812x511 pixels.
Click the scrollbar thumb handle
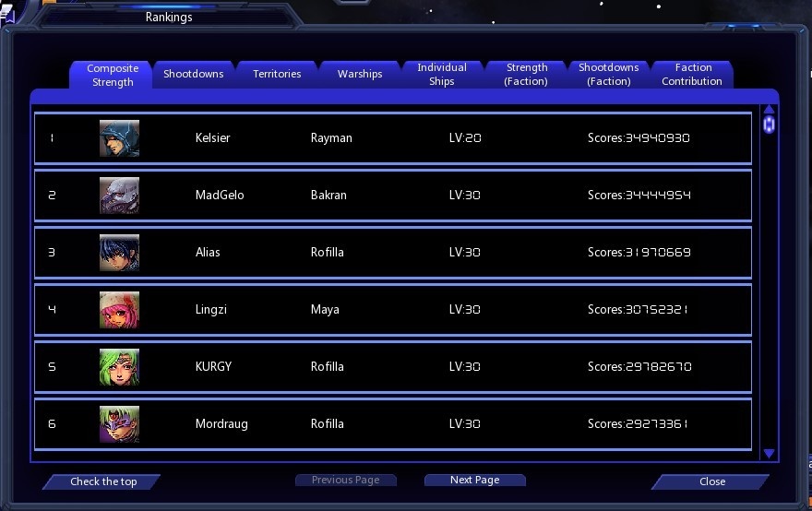(x=769, y=125)
